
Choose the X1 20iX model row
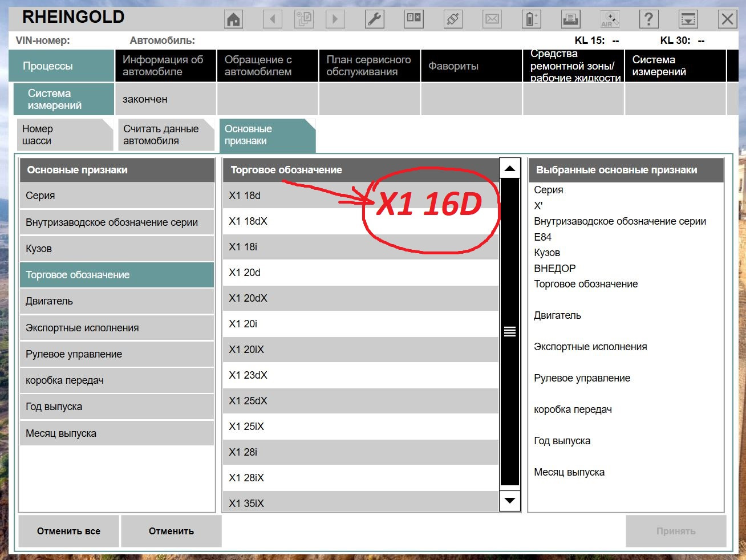point(361,350)
